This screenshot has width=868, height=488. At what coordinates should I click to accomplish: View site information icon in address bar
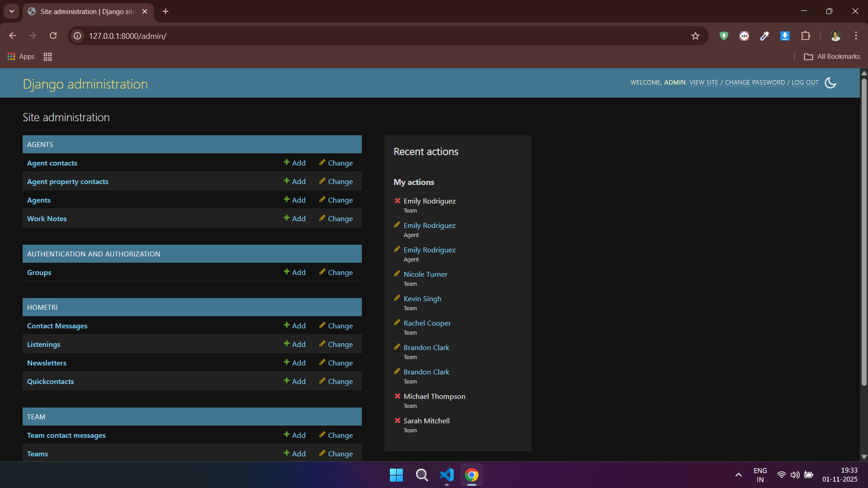78,36
